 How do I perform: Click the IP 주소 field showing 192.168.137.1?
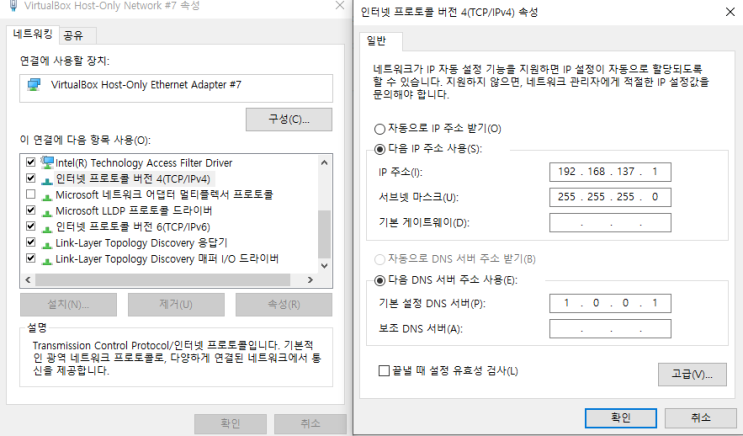click(610, 172)
